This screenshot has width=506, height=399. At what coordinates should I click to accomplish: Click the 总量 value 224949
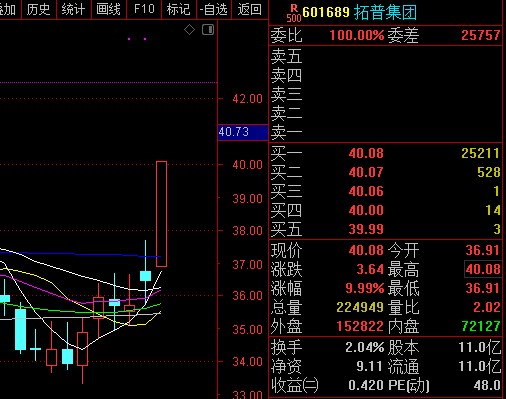[360, 307]
